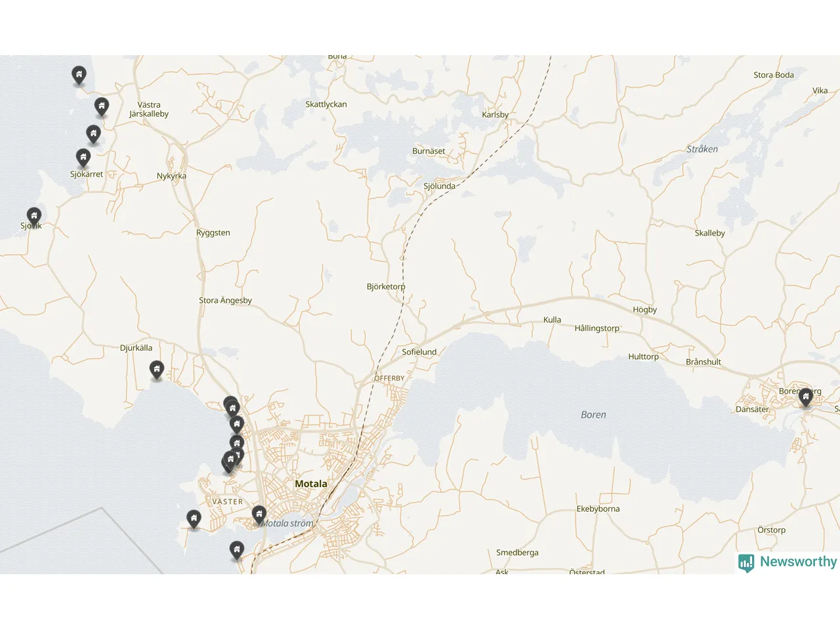The width and height of the screenshot is (840, 630).
Task: Open the Newsworthy logo link
Action: pos(787,562)
